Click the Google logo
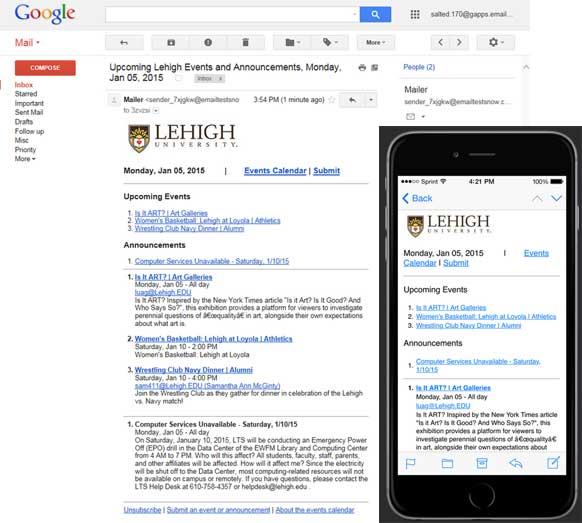The height and width of the screenshot is (523, 582). (x=45, y=14)
